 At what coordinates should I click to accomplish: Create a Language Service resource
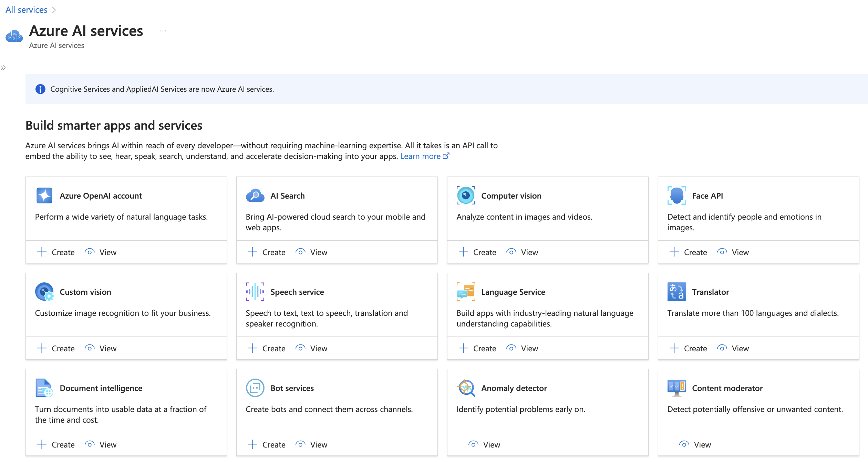tap(477, 348)
